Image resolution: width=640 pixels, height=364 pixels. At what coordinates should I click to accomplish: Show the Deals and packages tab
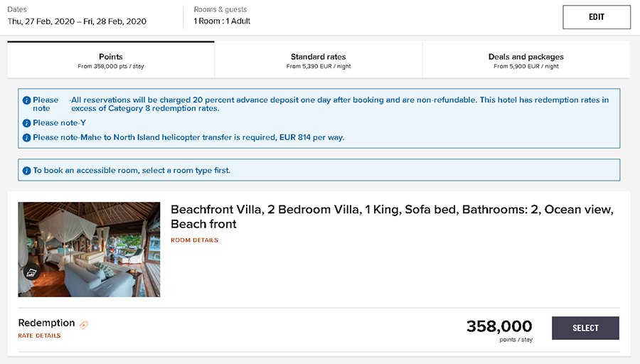click(526, 60)
